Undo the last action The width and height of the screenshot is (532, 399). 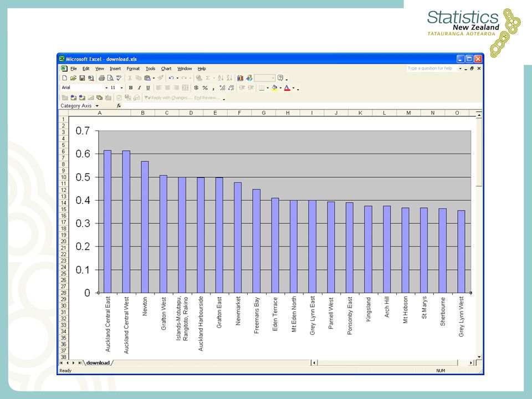click(x=171, y=78)
